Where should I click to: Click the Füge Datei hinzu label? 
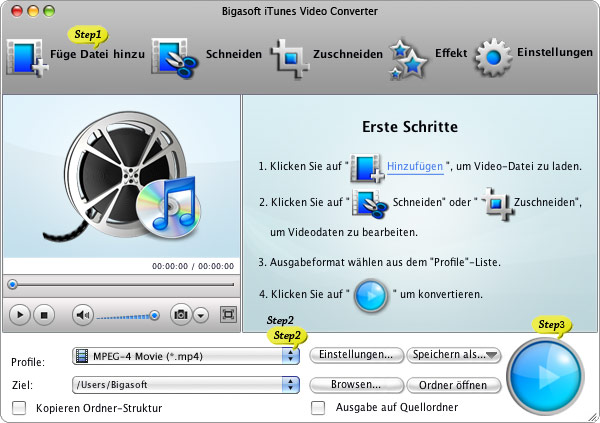(x=98, y=54)
